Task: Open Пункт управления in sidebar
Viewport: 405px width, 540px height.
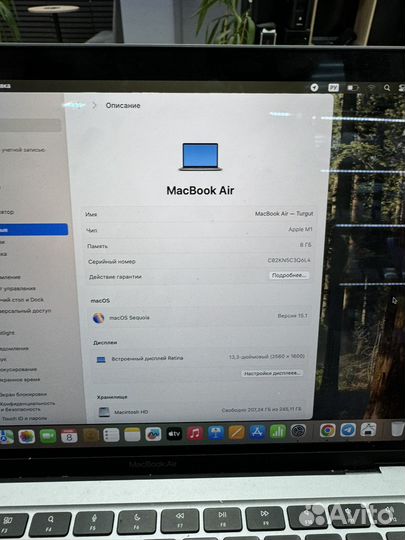Action: tap(18, 289)
